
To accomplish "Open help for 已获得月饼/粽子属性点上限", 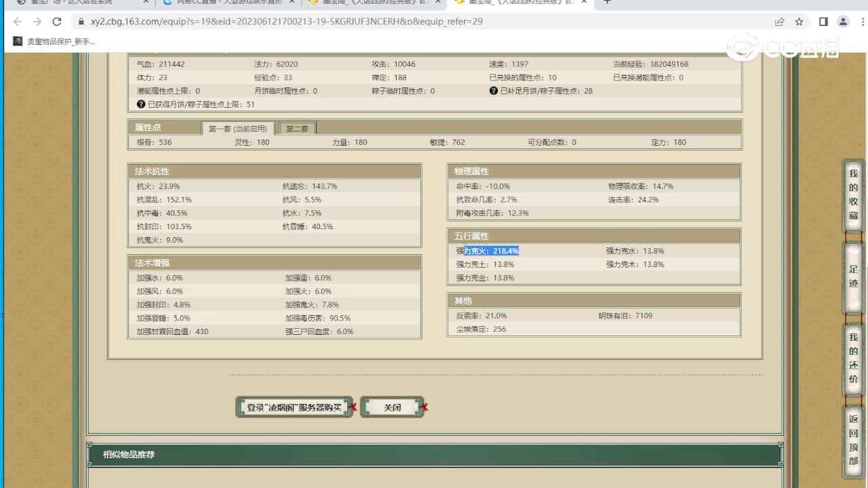I will point(141,104).
